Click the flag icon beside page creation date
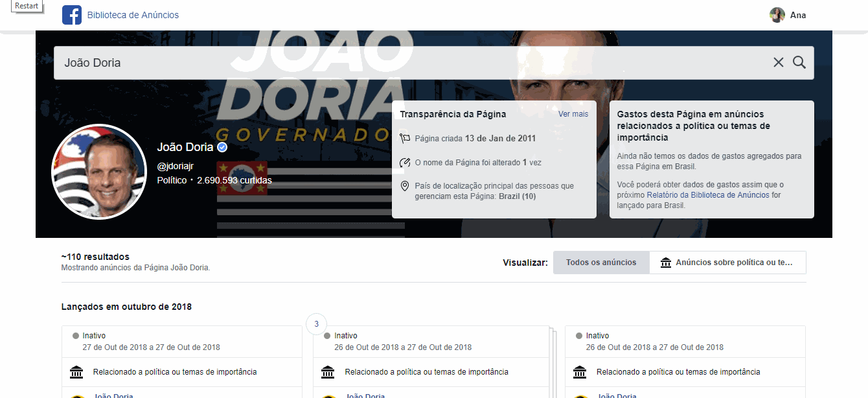 point(405,138)
